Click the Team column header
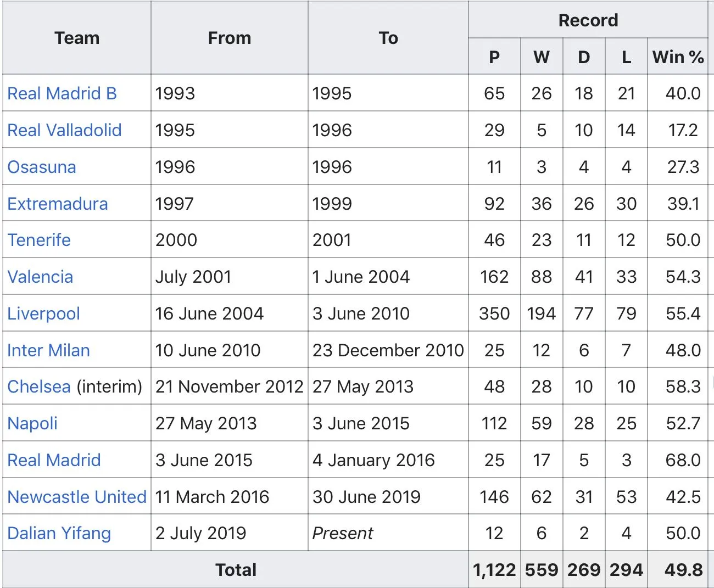714x588 pixels. (x=77, y=38)
